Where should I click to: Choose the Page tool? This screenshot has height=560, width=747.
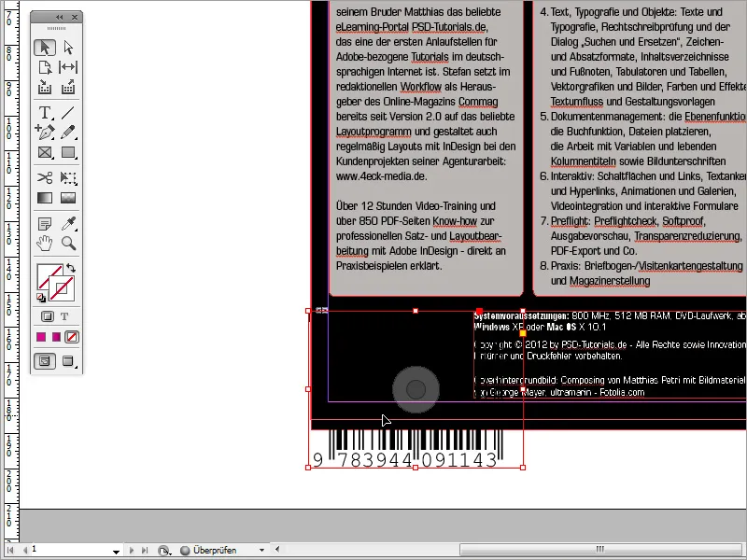pos(45,67)
